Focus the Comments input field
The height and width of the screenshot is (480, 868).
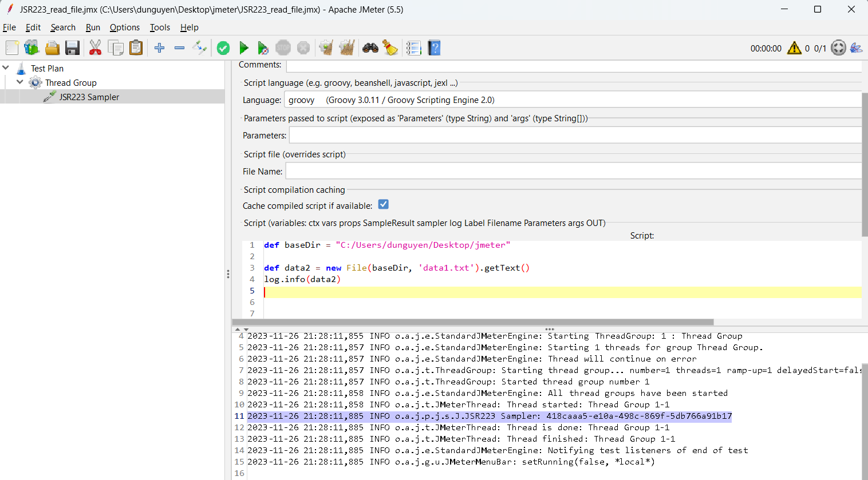coord(574,65)
